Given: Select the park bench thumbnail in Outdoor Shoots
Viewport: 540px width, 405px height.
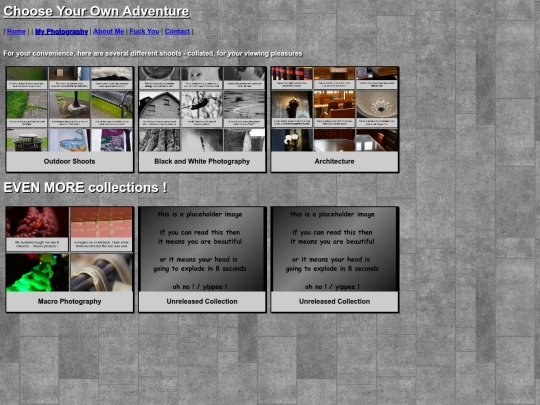Looking at the screenshot, I should pos(112,105).
